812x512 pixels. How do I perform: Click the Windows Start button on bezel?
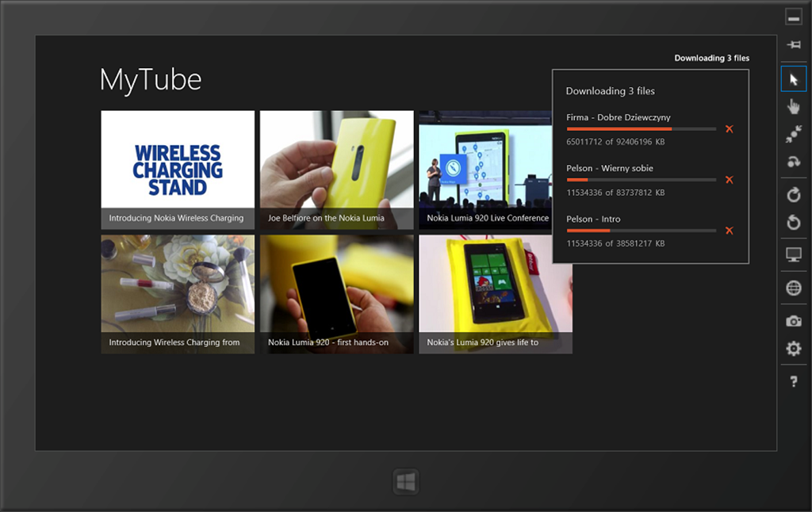[x=405, y=483]
